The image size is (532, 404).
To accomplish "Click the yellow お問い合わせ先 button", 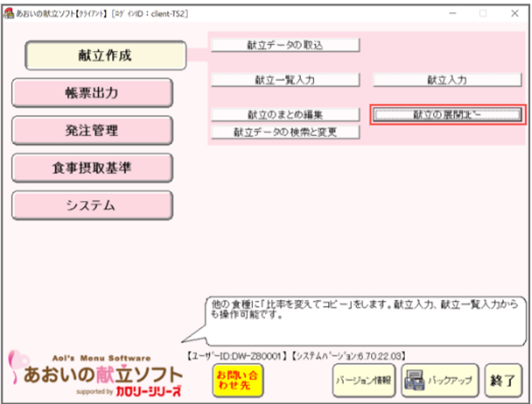I will coord(238,380).
